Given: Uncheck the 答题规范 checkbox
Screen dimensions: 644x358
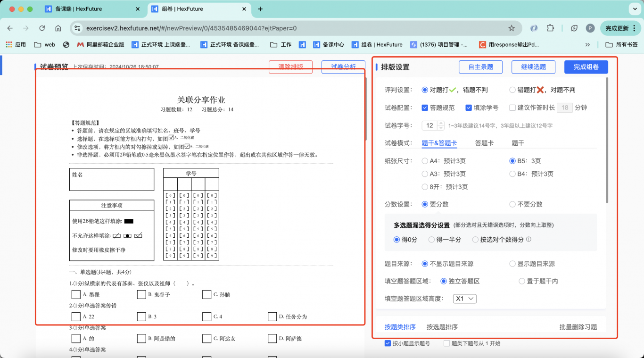Looking at the screenshot, I should pos(425,108).
